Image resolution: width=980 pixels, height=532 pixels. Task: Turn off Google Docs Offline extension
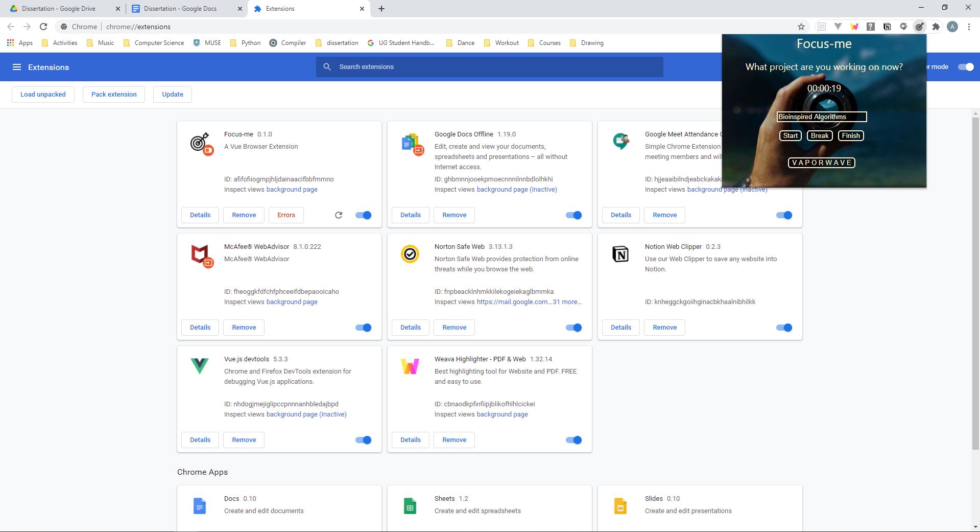574,215
